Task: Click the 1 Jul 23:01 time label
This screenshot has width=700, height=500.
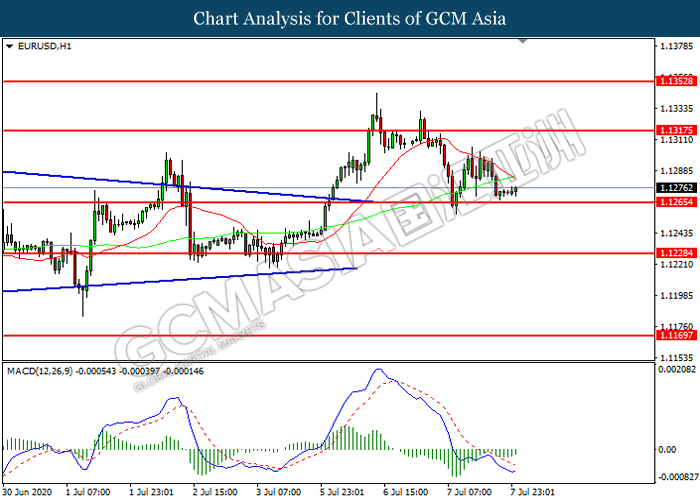Action: click(152, 492)
